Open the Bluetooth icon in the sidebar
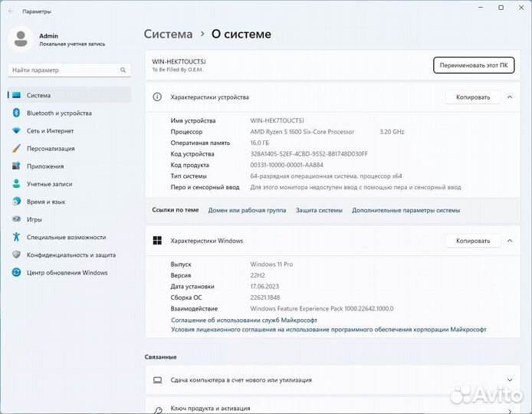 [16, 113]
